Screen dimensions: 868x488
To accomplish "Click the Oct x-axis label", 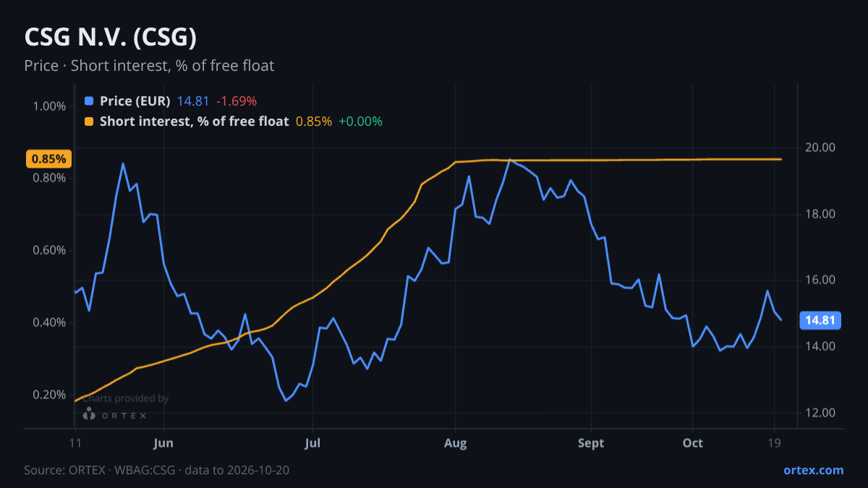I will (x=693, y=443).
